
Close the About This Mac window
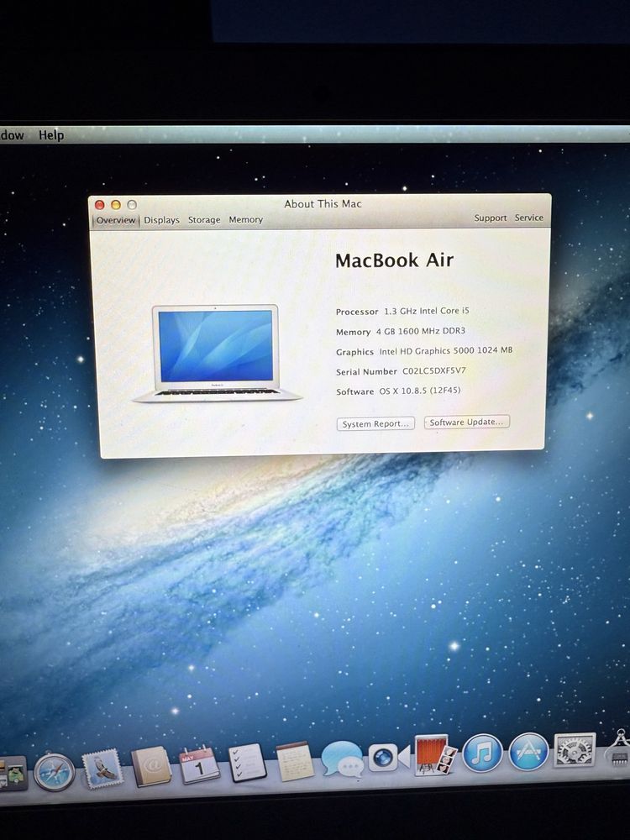(100, 205)
